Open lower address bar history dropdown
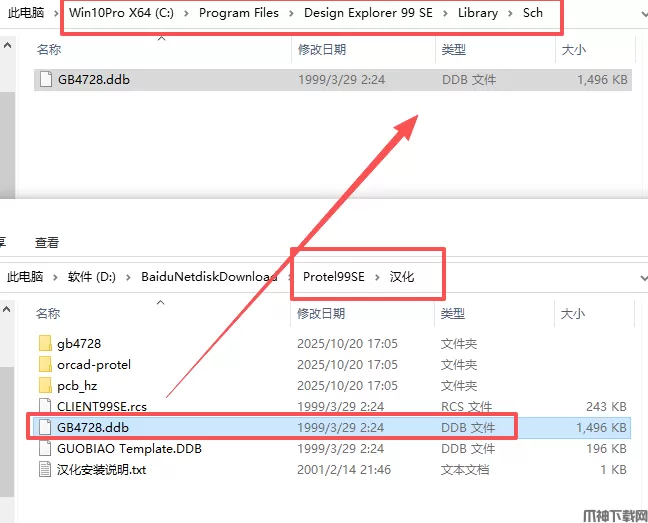The image size is (648, 523). click(644, 278)
